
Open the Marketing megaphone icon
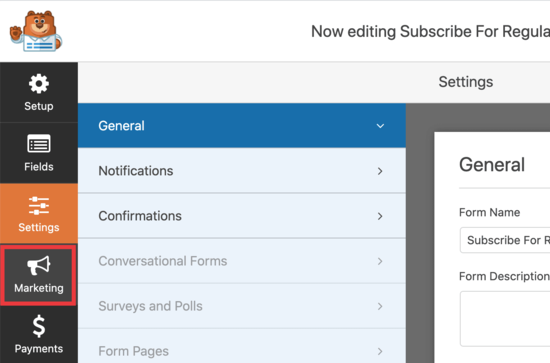tap(39, 265)
